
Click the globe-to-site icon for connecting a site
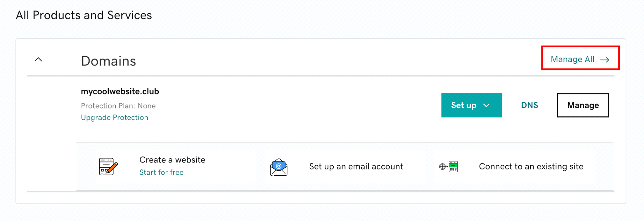[448, 166]
